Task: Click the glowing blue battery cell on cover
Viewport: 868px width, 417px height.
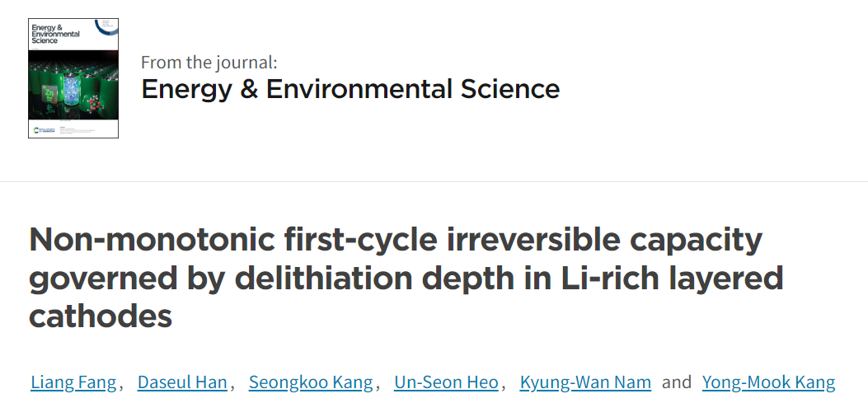Action: tap(71, 89)
